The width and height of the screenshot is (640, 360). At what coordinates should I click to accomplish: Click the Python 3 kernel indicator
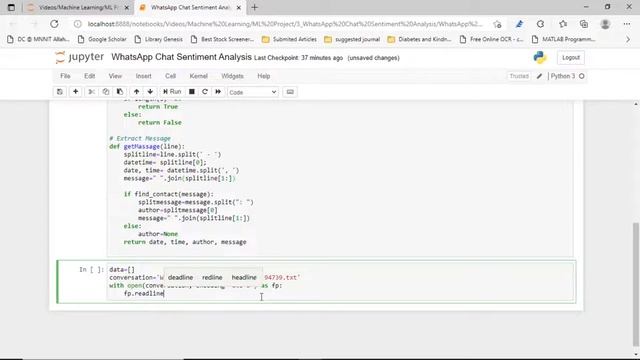click(x=567, y=76)
